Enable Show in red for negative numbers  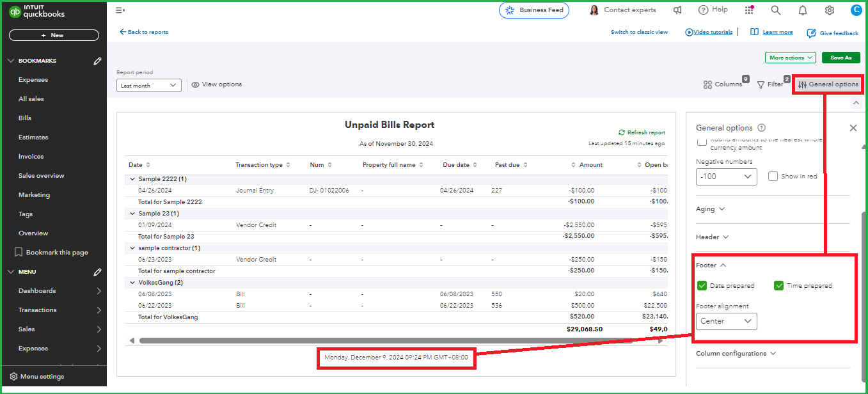click(x=773, y=177)
